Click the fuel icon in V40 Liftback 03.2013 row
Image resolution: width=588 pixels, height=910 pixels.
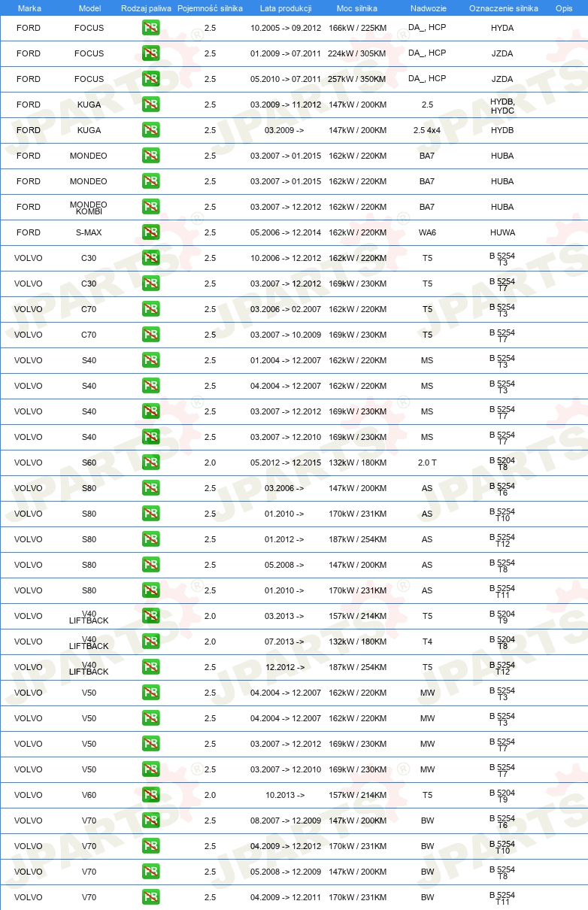(151, 616)
